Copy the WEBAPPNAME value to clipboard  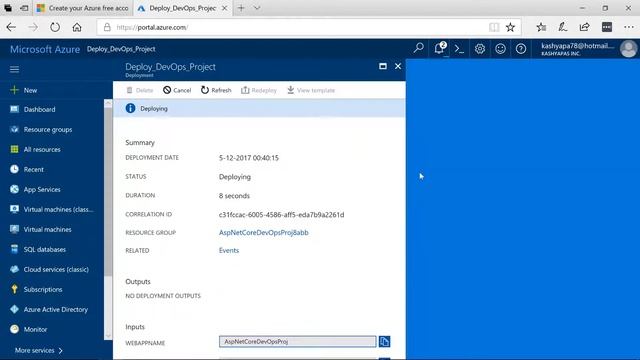pos(384,342)
